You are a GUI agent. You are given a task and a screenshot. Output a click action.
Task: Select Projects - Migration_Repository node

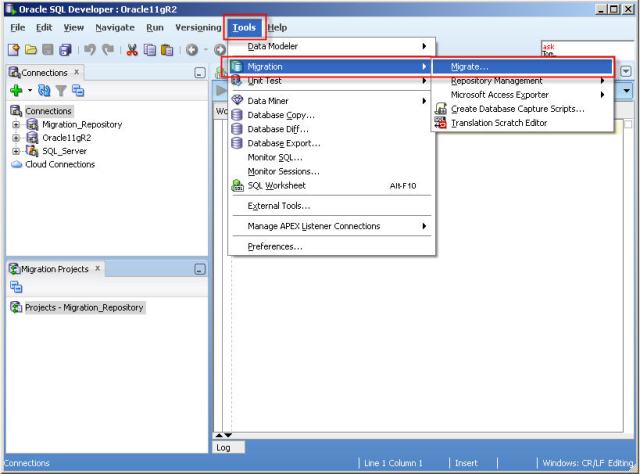(84, 307)
